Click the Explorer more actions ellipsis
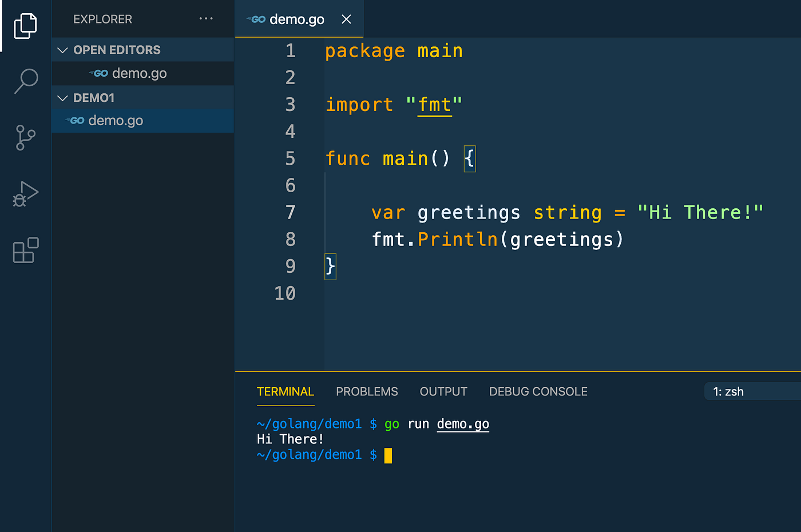The width and height of the screenshot is (801, 532). [206, 19]
